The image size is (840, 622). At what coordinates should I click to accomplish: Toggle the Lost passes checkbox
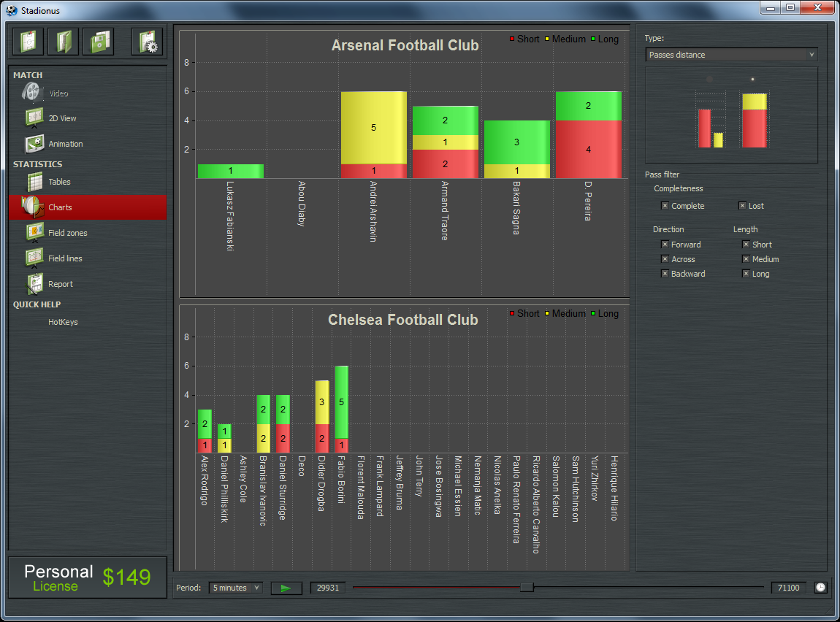[x=742, y=206]
